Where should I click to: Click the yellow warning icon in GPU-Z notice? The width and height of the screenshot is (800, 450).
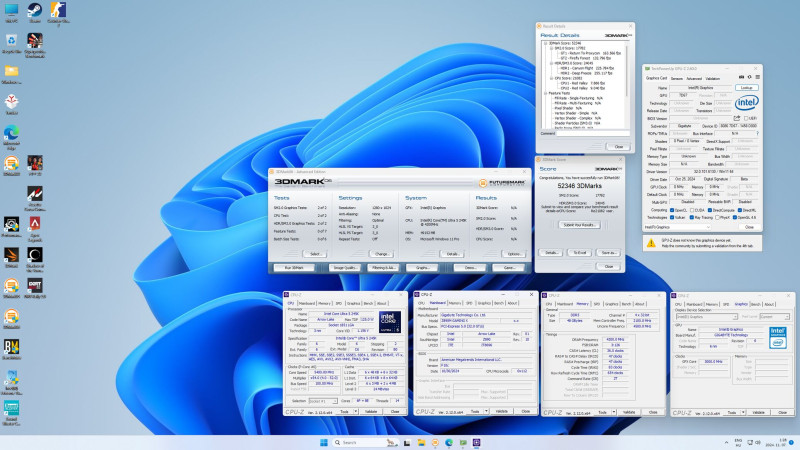pos(651,243)
